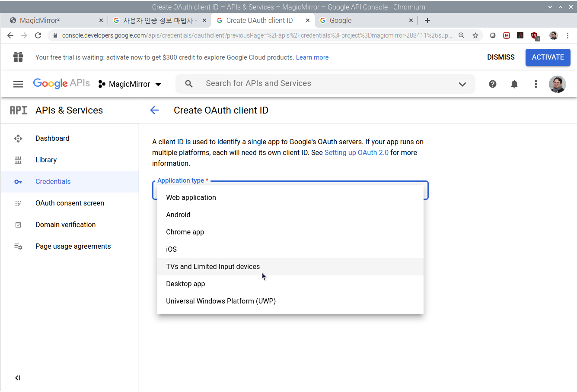This screenshot has height=392, width=577.
Task: Open OAuth consent screen page
Action: click(x=70, y=203)
